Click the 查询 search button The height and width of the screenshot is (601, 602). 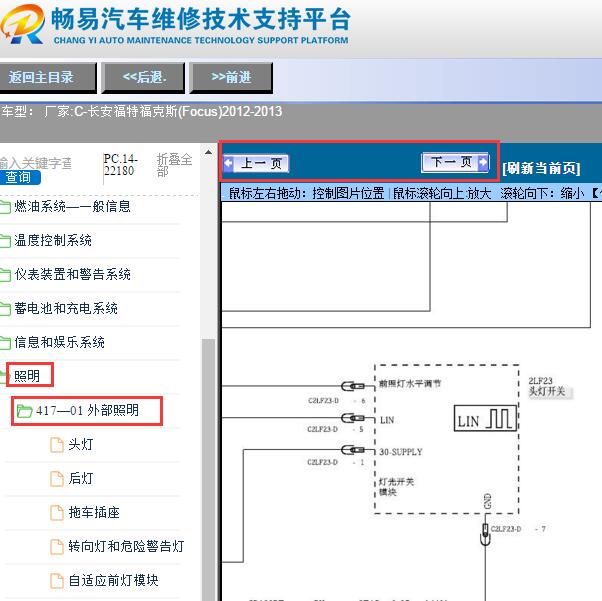(x=19, y=177)
